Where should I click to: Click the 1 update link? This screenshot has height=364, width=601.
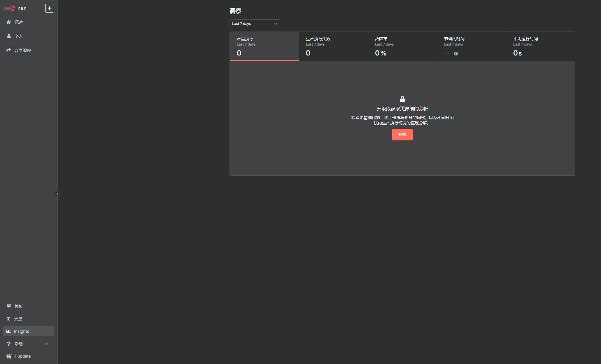click(23, 356)
